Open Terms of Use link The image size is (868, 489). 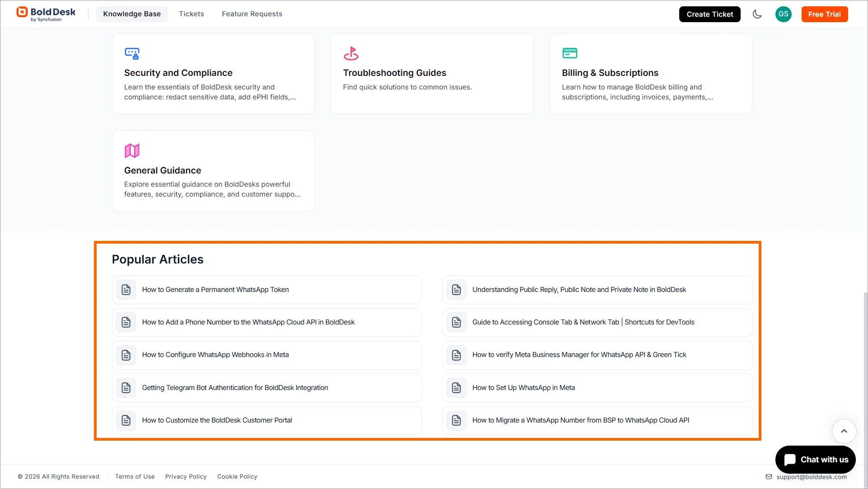(135, 477)
